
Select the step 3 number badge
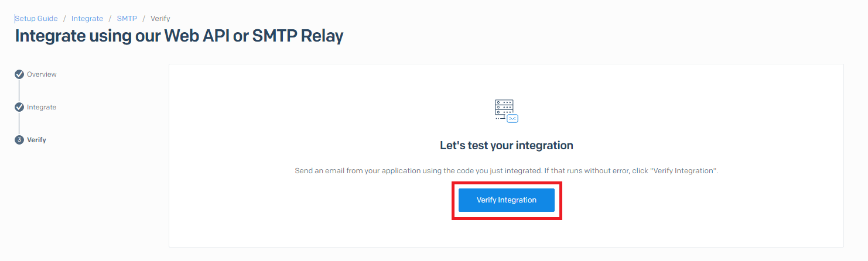tap(19, 140)
